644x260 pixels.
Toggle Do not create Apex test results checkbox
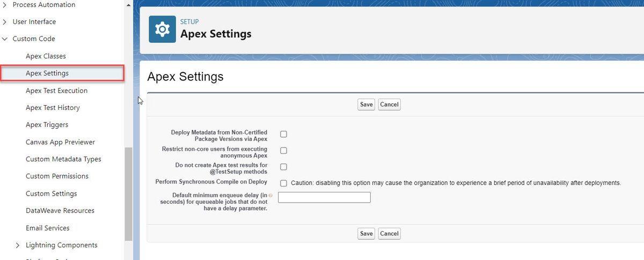tap(283, 167)
